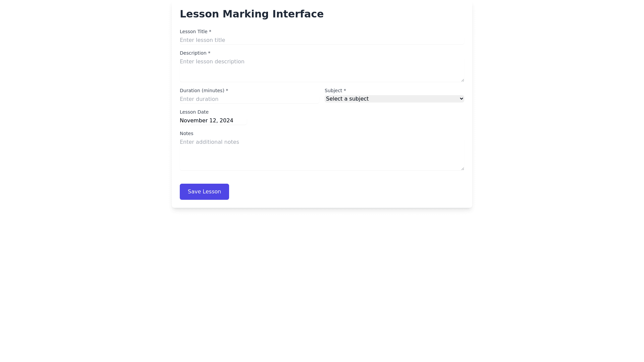This screenshot has width=644, height=362.
Task: Click the Duration minutes input box
Action: click(249, 99)
